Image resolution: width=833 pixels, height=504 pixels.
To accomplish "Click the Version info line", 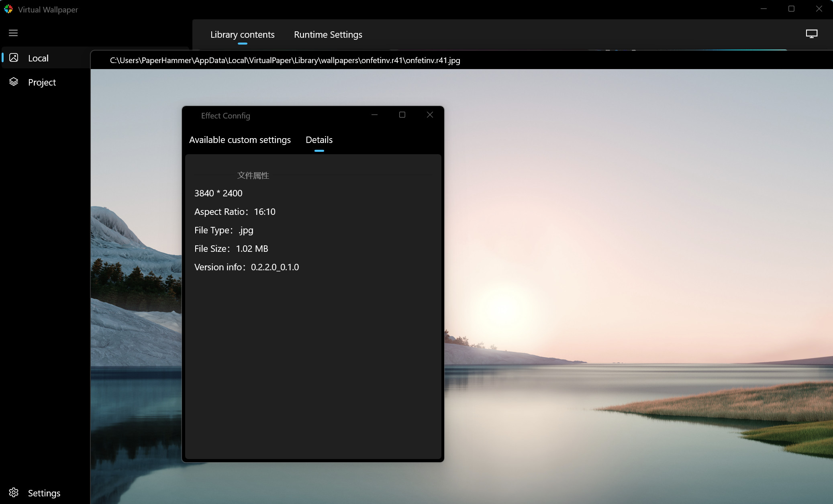I will (x=246, y=267).
